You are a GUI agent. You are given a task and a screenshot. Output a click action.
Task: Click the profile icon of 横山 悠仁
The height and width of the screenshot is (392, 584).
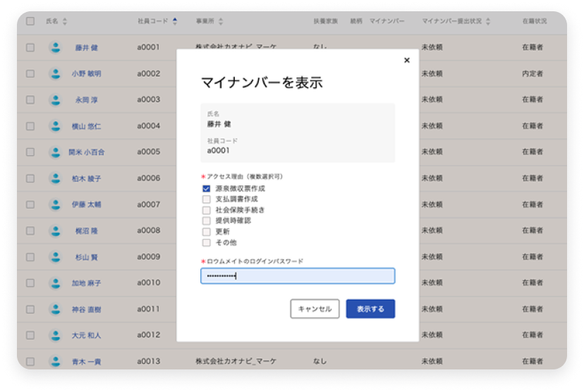click(55, 126)
